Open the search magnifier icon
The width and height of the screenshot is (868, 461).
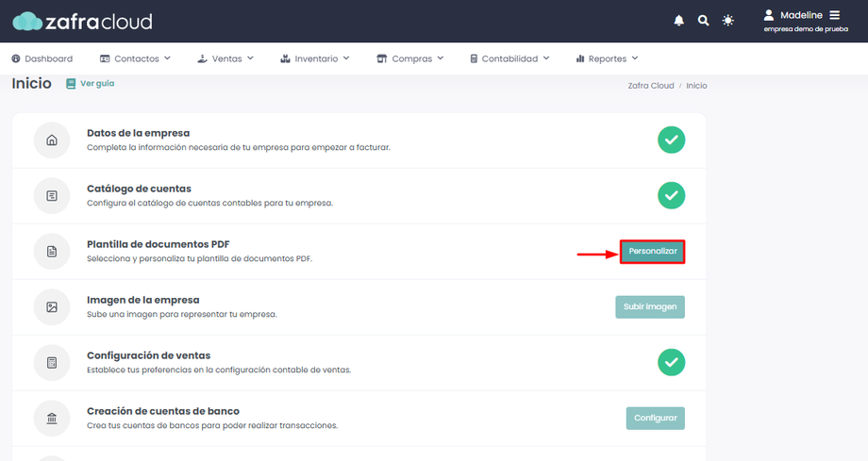(x=703, y=21)
